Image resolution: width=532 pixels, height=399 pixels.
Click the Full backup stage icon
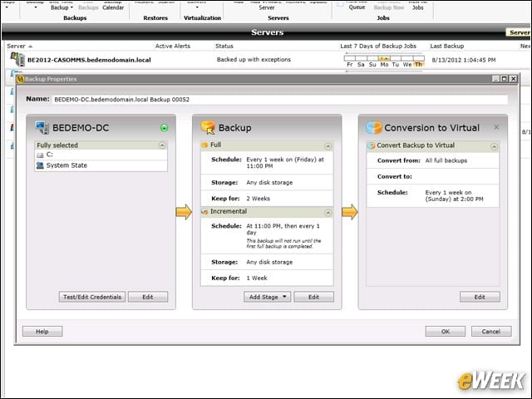click(204, 145)
